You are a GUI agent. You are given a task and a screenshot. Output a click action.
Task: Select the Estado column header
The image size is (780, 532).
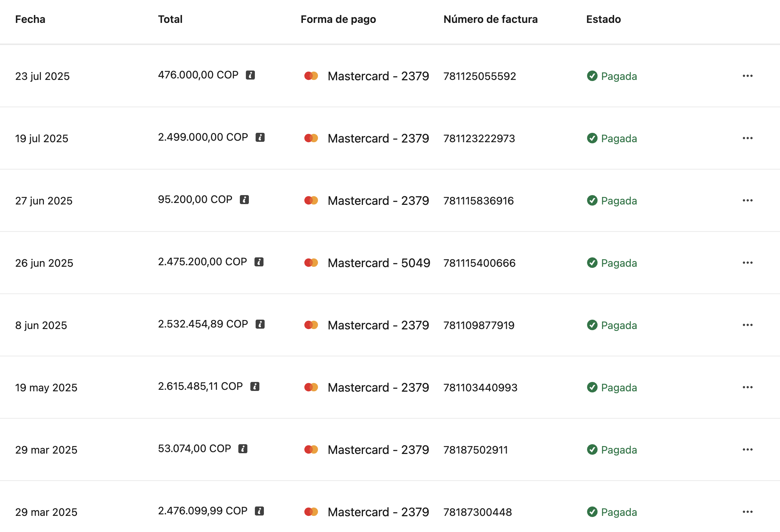point(603,19)
